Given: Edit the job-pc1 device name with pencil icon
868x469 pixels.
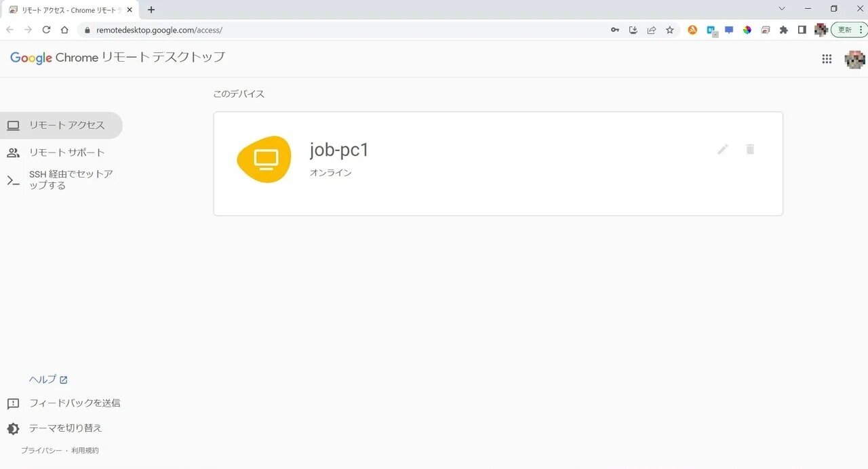Looking at the screenshot, I should (723, 149).
